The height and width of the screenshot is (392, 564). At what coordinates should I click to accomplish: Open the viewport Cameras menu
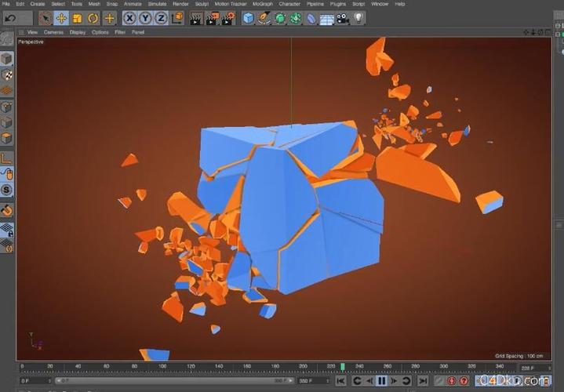53,32
